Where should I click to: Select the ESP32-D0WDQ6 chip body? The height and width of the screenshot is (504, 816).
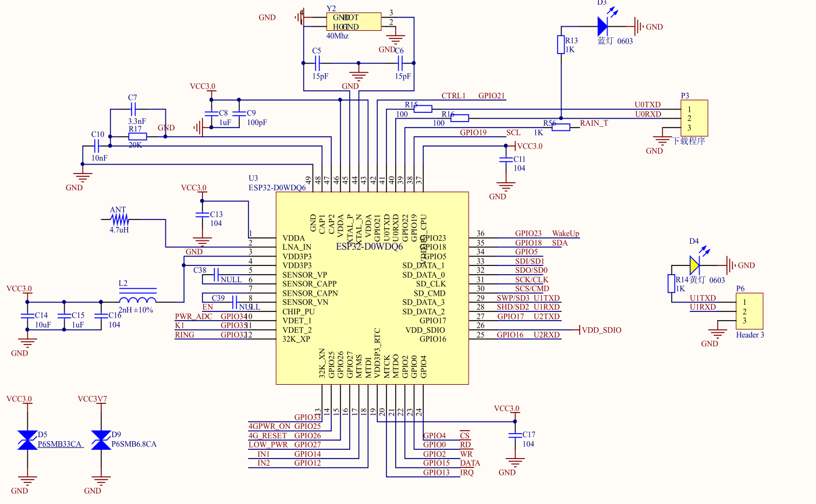click(372, 288)
